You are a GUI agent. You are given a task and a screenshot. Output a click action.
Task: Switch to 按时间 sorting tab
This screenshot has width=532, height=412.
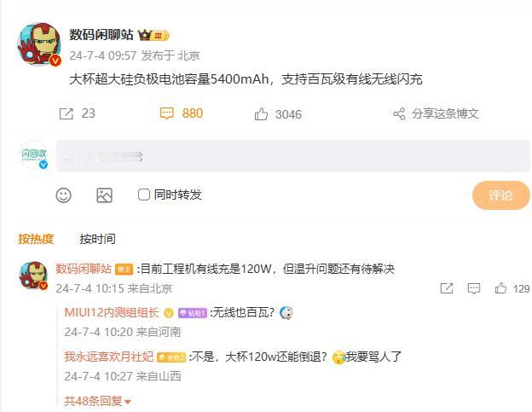pos(97,239)
